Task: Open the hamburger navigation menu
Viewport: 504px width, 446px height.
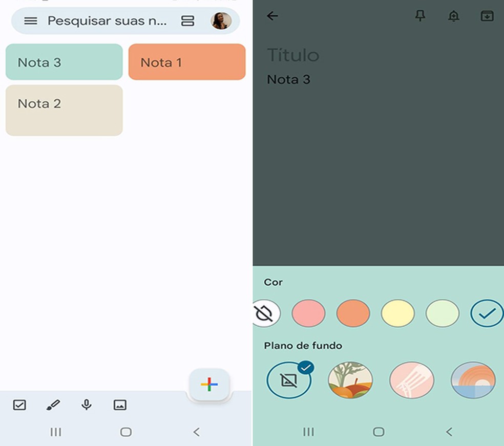Action: (x=31, y=21)
